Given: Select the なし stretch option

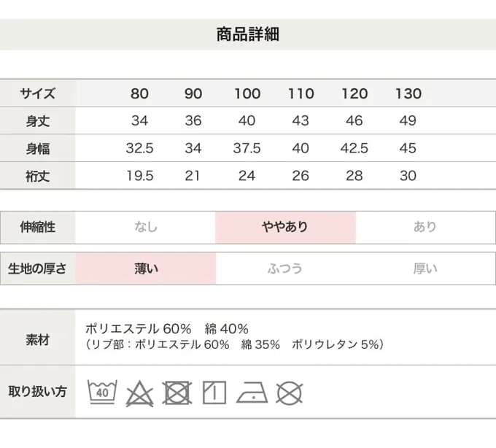Looking at the screenshot, I should (x=145, y=227).
